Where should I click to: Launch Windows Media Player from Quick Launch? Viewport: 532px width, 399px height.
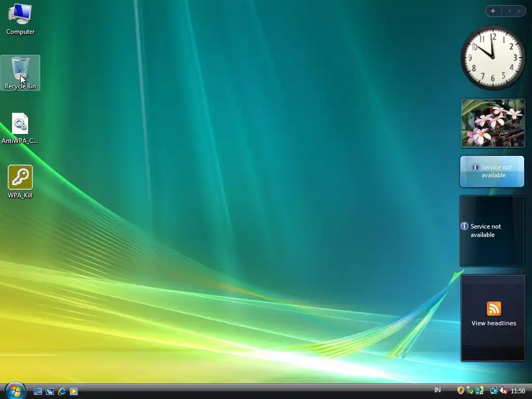pos(74,391)
